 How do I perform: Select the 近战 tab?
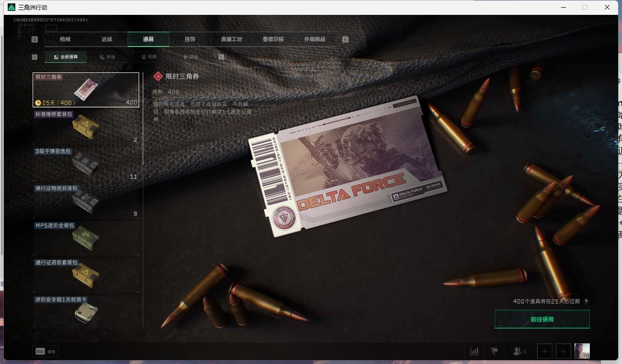click(x=107, y=39)
